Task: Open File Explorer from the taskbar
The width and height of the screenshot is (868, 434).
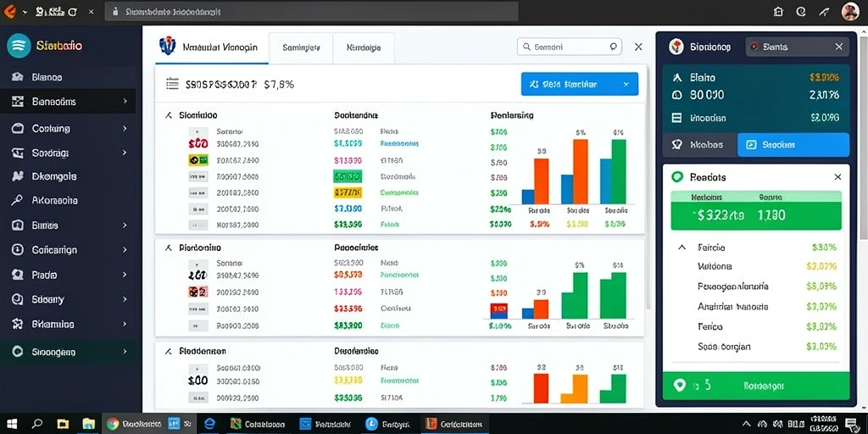Action: [88, 424]
